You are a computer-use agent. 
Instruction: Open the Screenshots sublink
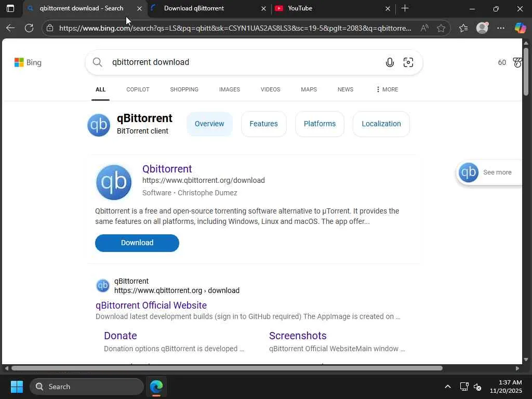tap(298, 336)
